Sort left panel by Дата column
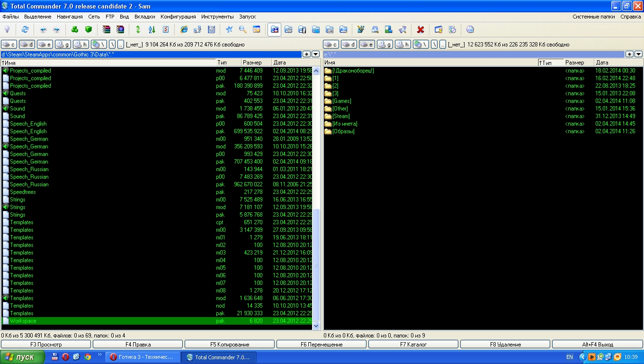This screenshot has width=644, height=364. coord(296,63)
